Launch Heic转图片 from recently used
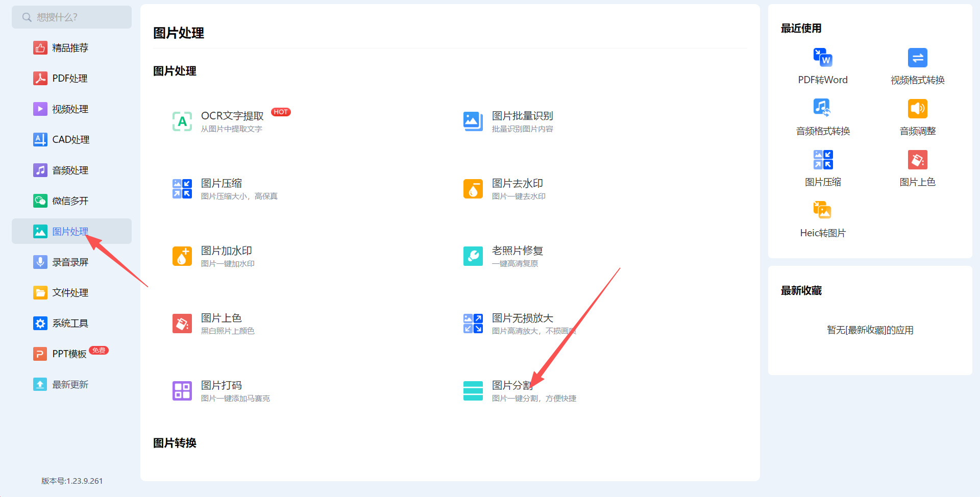Screen dimensions: 980x497 click(x=823, y=219)
